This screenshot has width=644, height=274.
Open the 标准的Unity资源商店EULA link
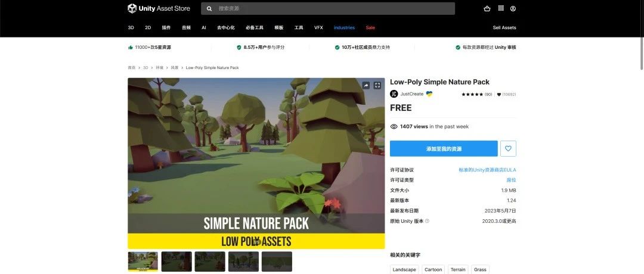[x=488, y=170]
